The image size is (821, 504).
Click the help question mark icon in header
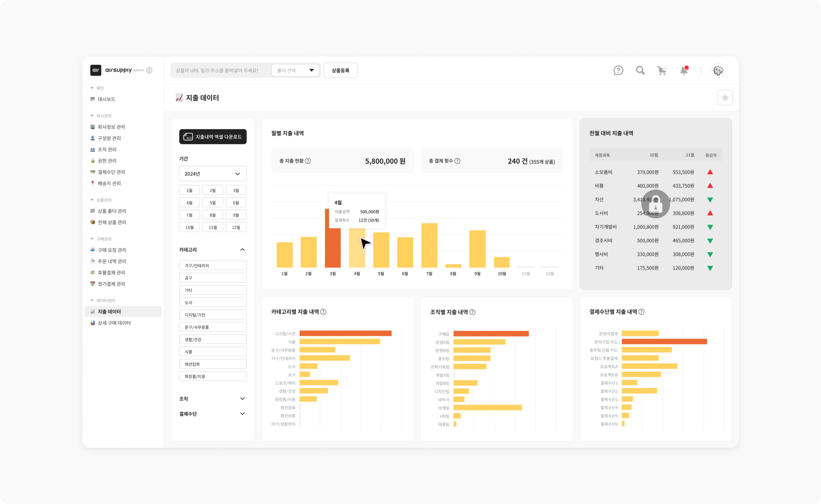coord(618,71)
